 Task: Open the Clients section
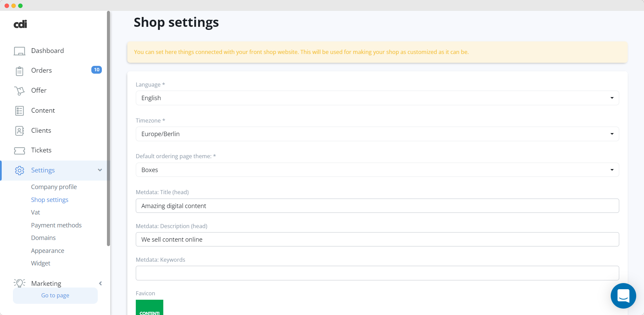(x=41, y=130)
